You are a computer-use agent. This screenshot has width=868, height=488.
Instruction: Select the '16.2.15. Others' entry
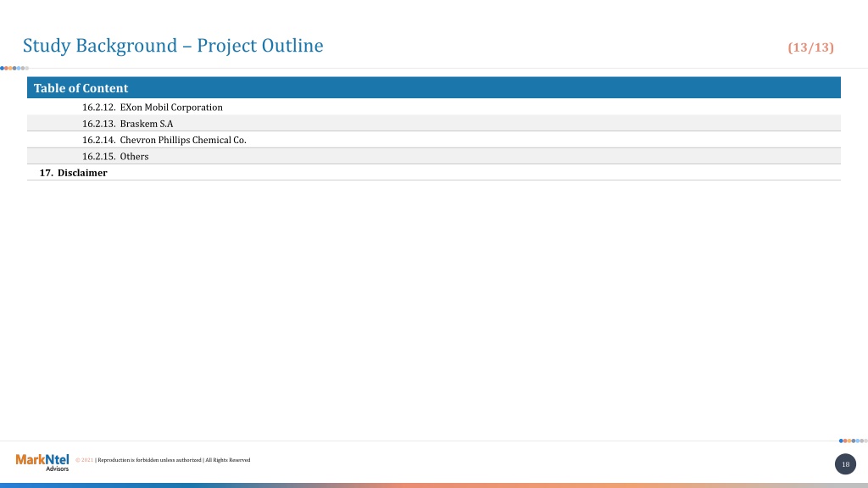(x=434, y=156)
